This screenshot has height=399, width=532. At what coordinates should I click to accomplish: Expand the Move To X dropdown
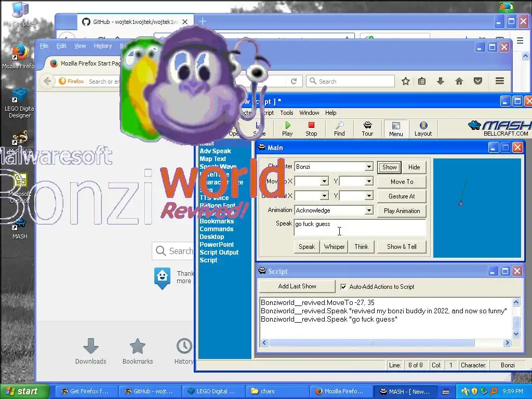click(324, 181)
